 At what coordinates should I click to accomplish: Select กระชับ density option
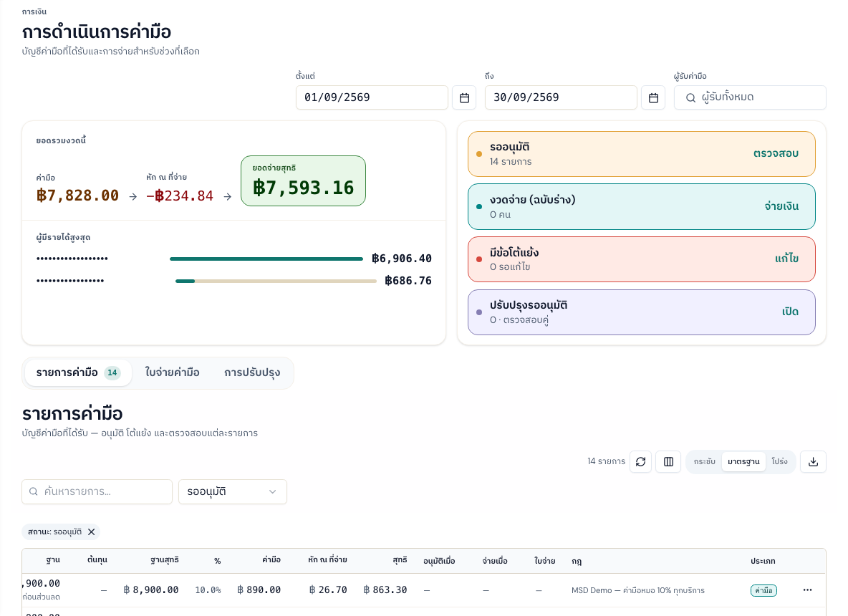[x=704, y=462]
